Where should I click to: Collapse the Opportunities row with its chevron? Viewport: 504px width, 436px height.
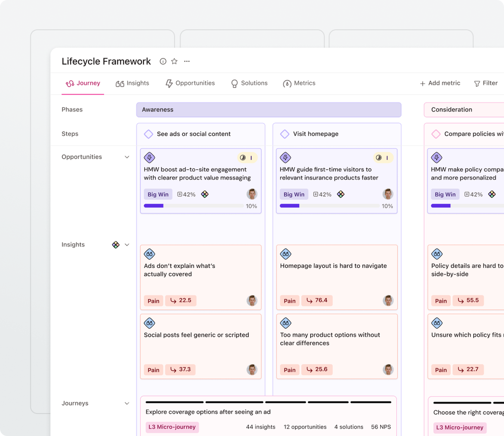127,157
